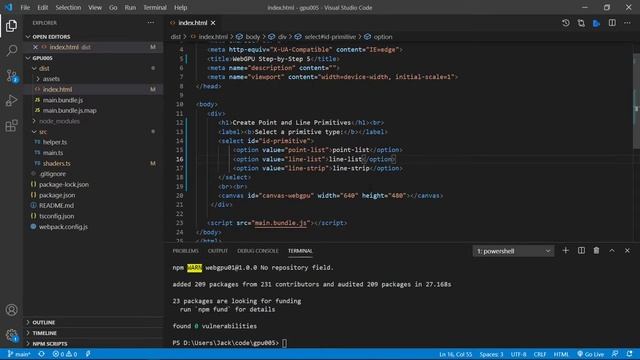Click the feedback icon in status bar
640x360 pixels.
pos(615,354)
